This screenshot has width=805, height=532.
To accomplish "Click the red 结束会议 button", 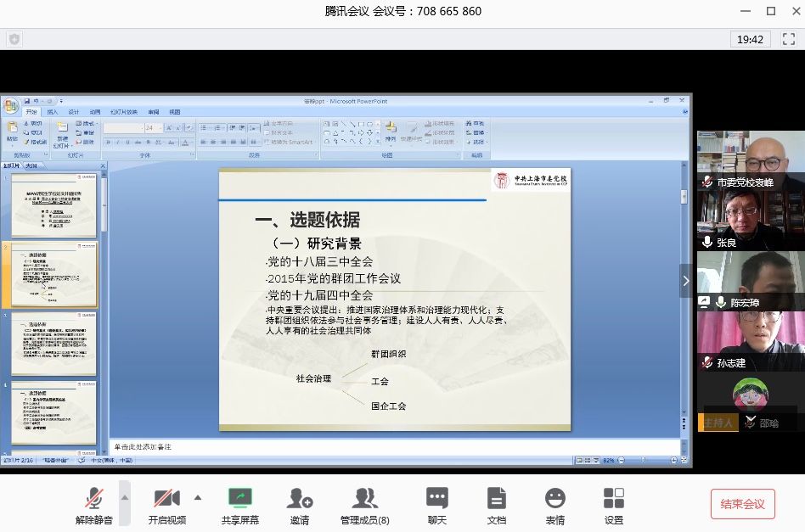I will click(x=742, y=504).
